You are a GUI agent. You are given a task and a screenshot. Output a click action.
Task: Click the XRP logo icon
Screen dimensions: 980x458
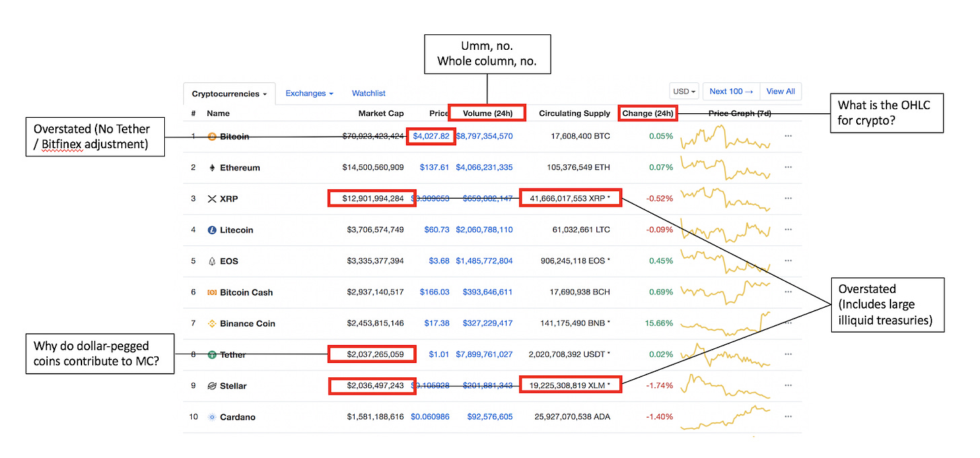tap(212, 199)
